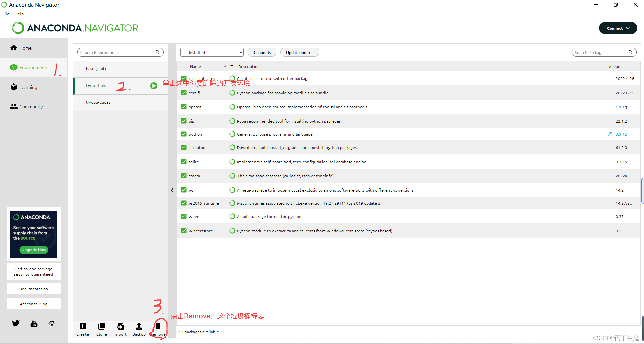Screen dimensions: 644x344
Task: Toggle the openssl package checkbox
Action: tap(184, 107)
